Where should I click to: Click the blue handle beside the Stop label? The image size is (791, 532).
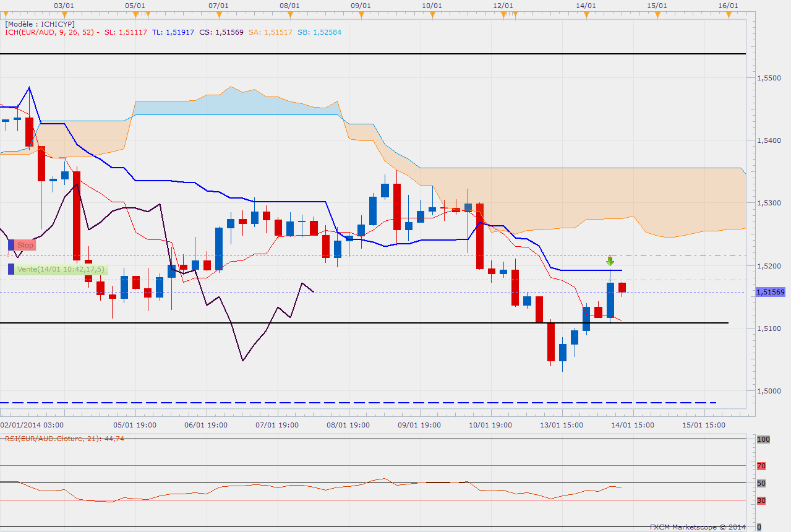pos(11,245)
